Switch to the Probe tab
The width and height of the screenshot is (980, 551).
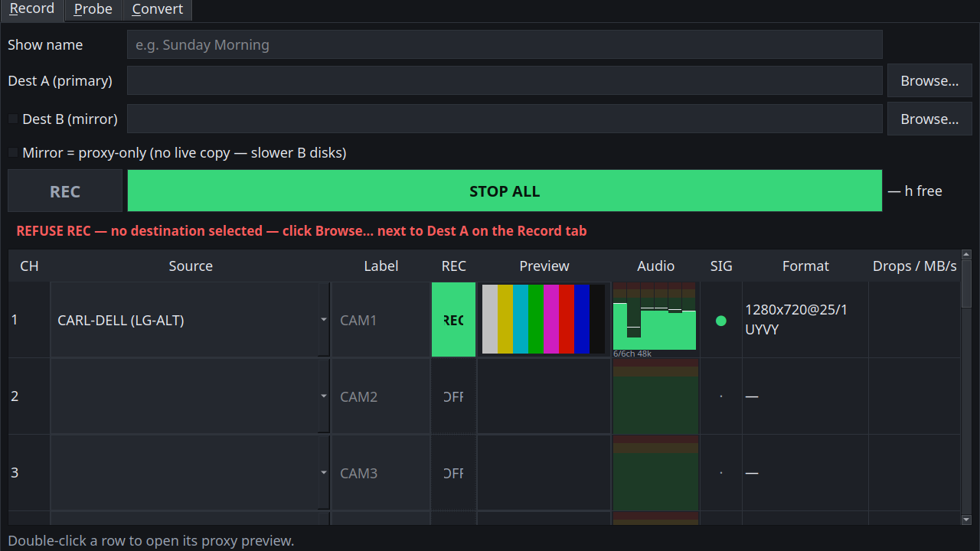[93, 9]
